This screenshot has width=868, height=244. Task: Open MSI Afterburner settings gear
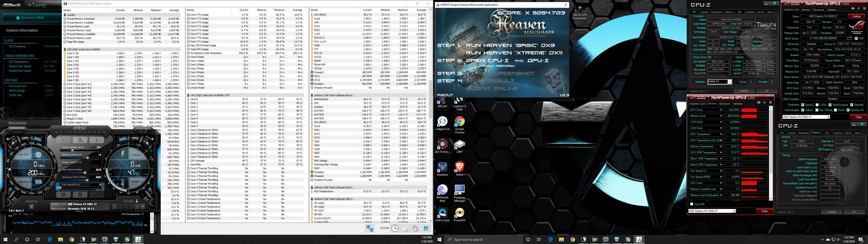point(63,195)
